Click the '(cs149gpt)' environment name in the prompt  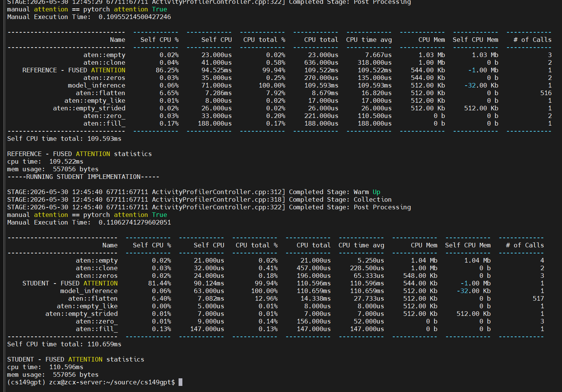click(x=26, y=382)
